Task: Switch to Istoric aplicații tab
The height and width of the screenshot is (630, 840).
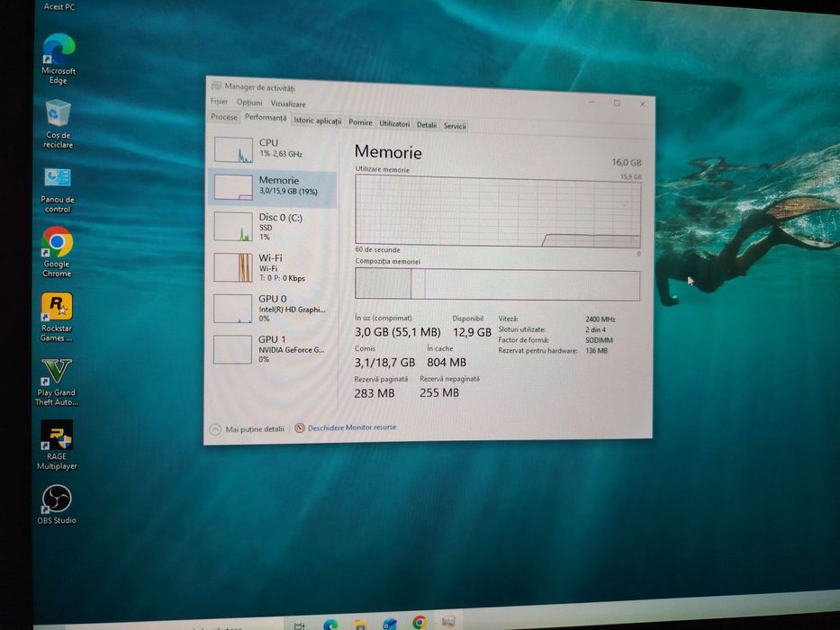Action: [317, 121]
